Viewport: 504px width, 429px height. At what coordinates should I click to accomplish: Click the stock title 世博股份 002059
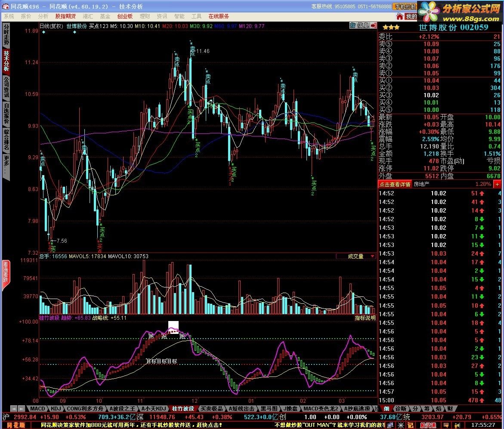(x=453, y=27)
